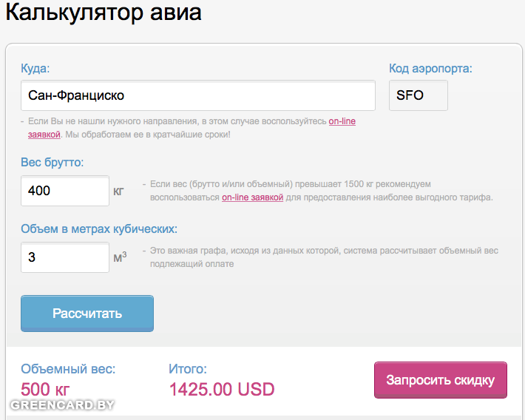Screen dimensions: 525x420
Task: Click the "Куда:" label
Action: point(35,69)
